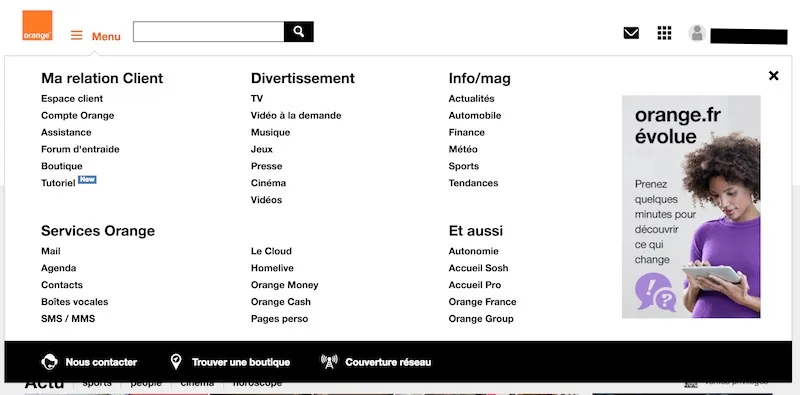Open the orange.fr évolue banner
Screen dimensions: 800x395
[691, 207]
